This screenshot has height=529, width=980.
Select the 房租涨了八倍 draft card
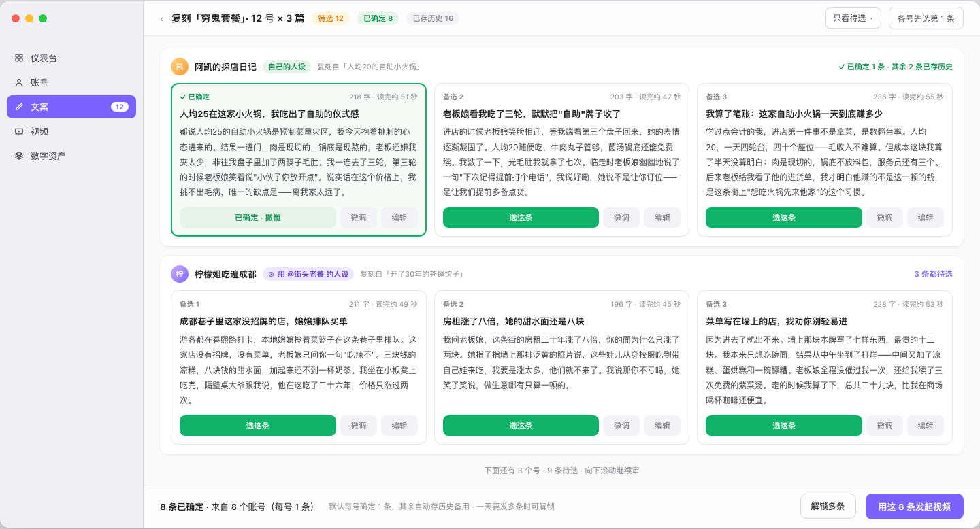(x=561, y=367)
